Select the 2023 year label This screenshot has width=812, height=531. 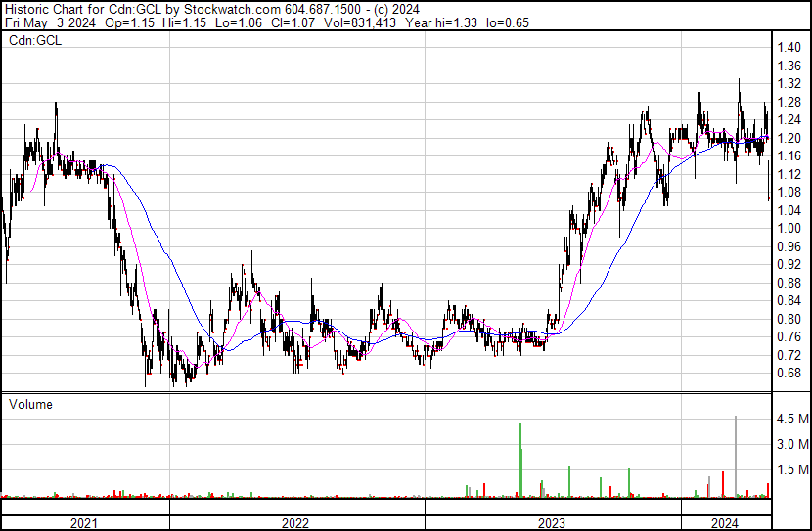(x=552, y=523)
